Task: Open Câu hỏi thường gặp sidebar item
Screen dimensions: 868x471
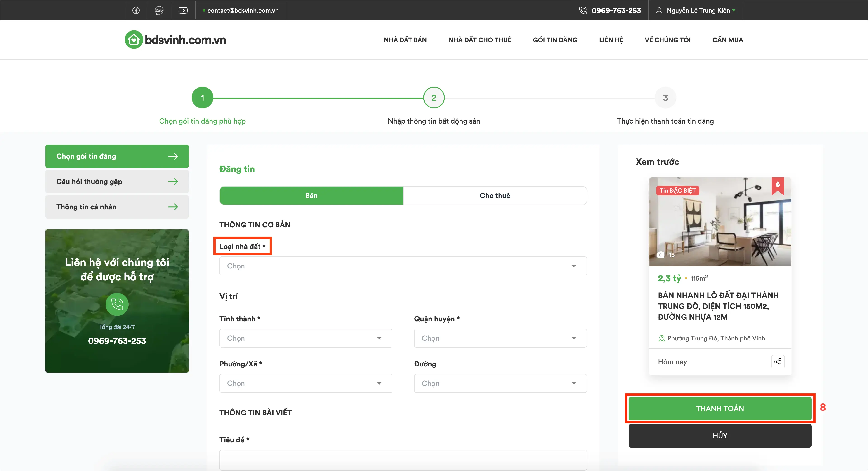Action: pyautogui.click(x=117, y=182)
